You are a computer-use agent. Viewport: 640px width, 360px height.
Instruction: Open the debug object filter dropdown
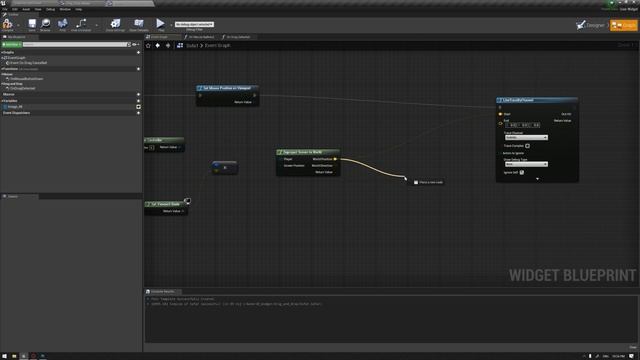pos(194,24)
